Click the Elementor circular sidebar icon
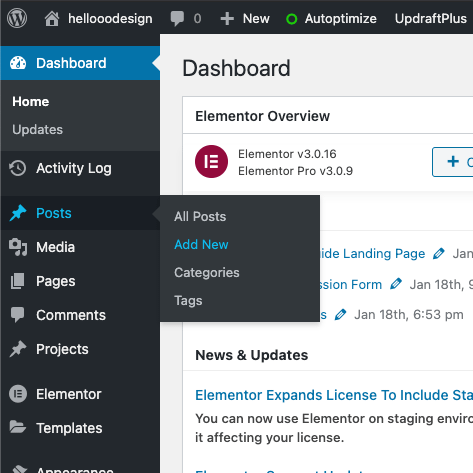 pos(18,394)
